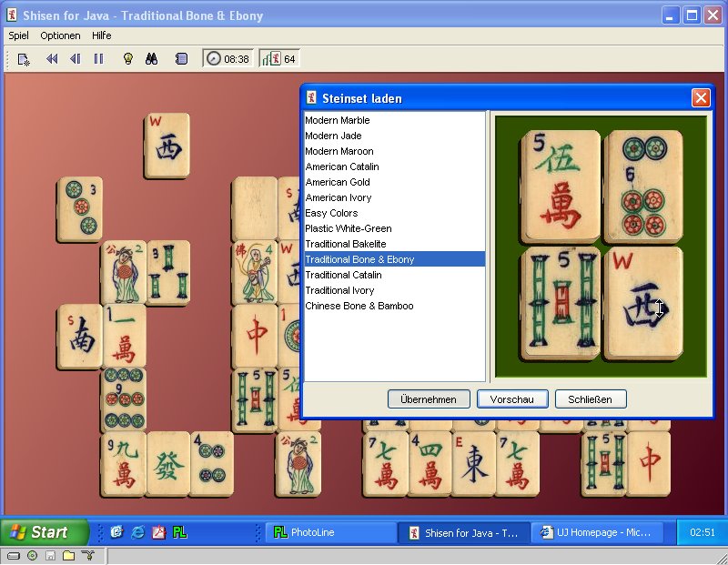
Task: Click the remaining tiles counter 64
Action: coord(279,59)
